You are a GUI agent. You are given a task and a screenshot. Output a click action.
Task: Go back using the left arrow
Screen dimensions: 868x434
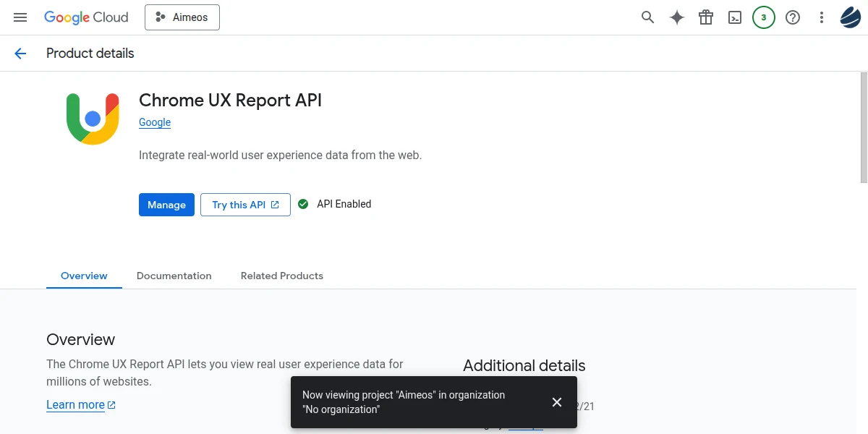point(20,54)
